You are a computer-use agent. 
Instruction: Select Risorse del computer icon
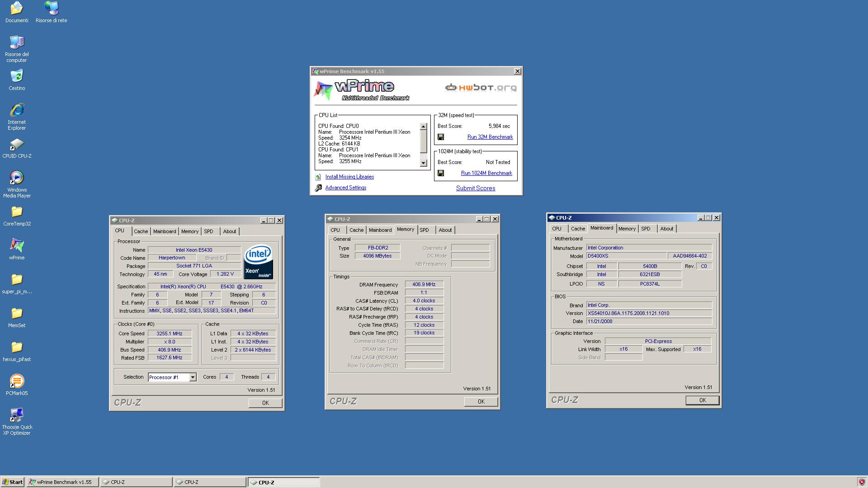click(x=17, y=49)
